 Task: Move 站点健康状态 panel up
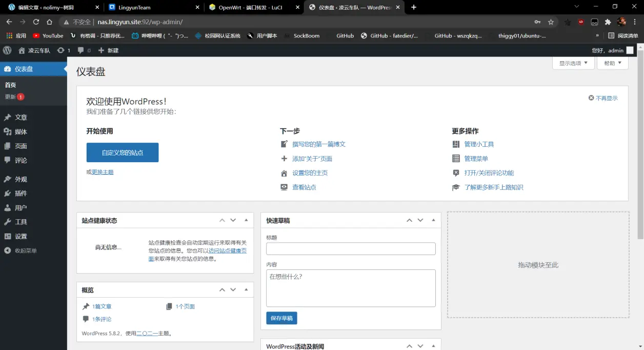click(x=222, y=220)
